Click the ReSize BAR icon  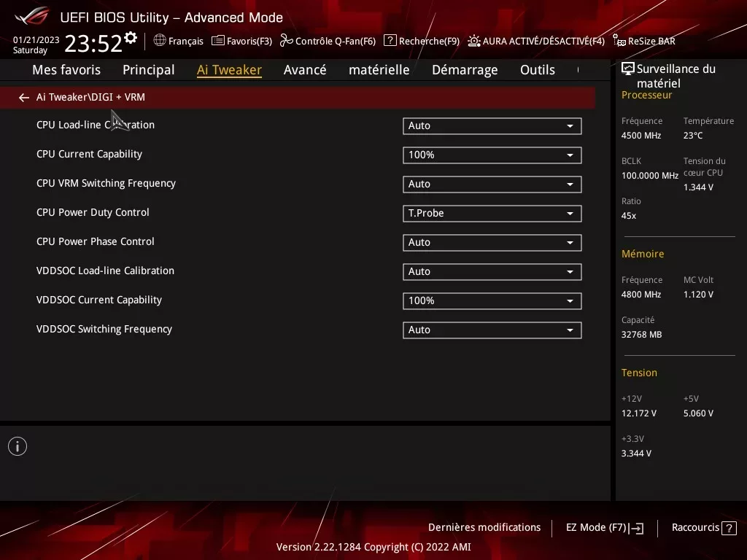(x=643, y=41)
